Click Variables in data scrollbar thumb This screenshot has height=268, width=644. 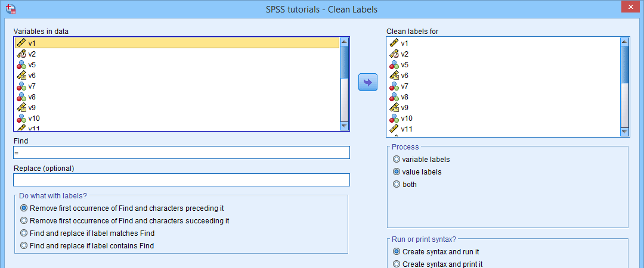[344, 62]
